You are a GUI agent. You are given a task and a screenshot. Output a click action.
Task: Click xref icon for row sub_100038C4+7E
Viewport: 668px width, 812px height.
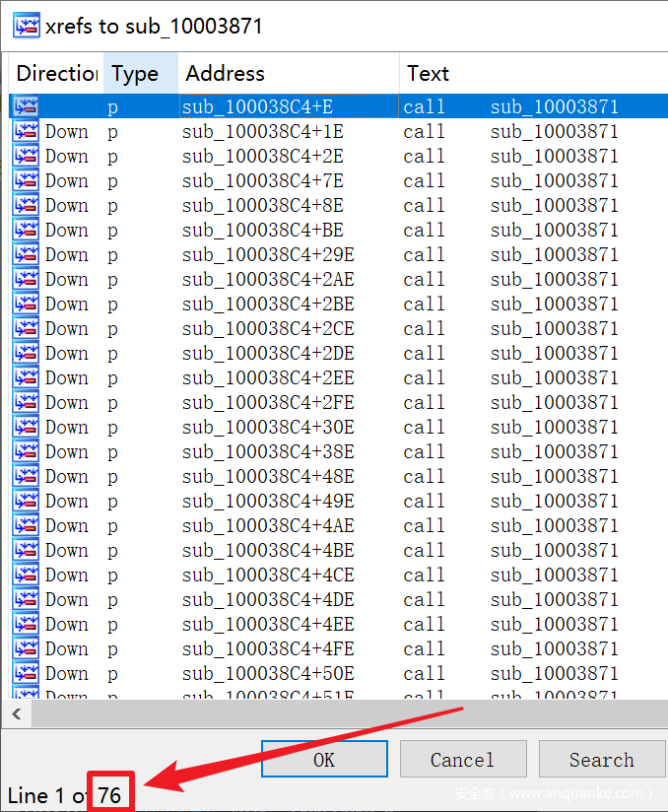(27, 180)
